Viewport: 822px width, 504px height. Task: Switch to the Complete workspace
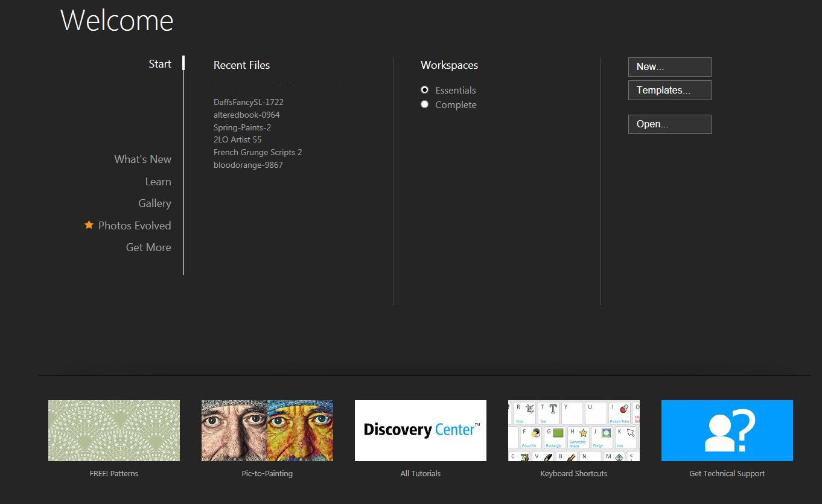tap(425, 104)
